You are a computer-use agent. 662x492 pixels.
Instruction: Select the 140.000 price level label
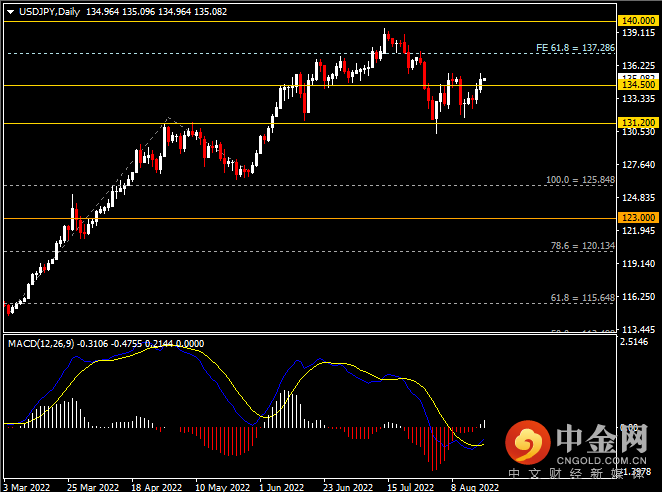click(x=638, y=21)
